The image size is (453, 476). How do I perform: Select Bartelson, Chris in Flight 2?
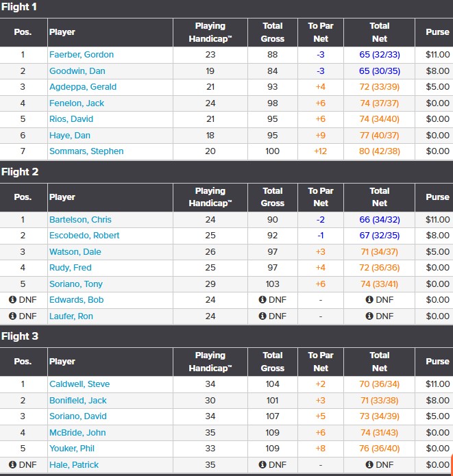click(80, 220)
